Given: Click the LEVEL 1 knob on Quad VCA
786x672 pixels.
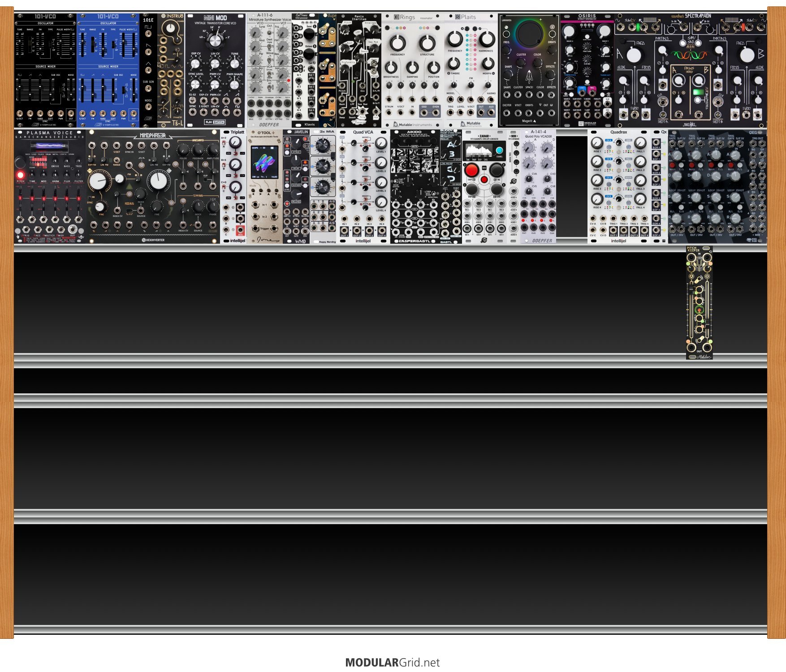Looking at the screenshot, I should [x=381, y=143].
